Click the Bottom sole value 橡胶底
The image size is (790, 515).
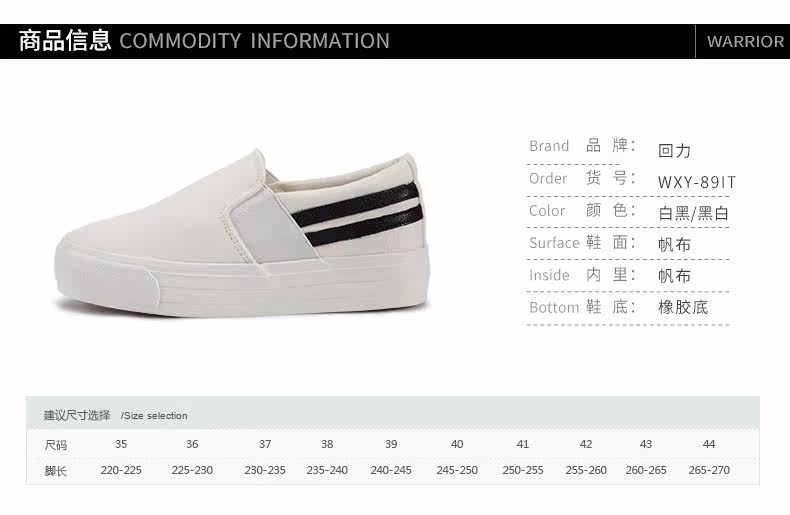[x=683, y=307]
